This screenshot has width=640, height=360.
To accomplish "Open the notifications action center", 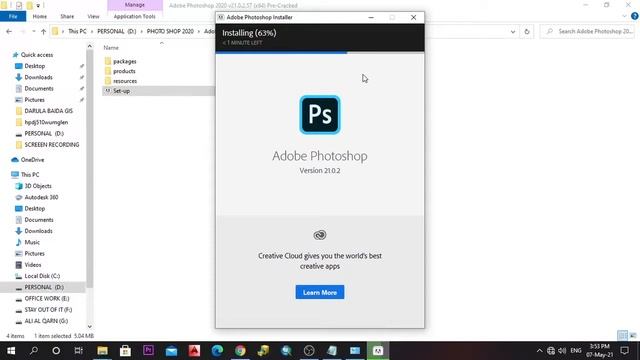I will pyautogui.click(x=624, y=351).
